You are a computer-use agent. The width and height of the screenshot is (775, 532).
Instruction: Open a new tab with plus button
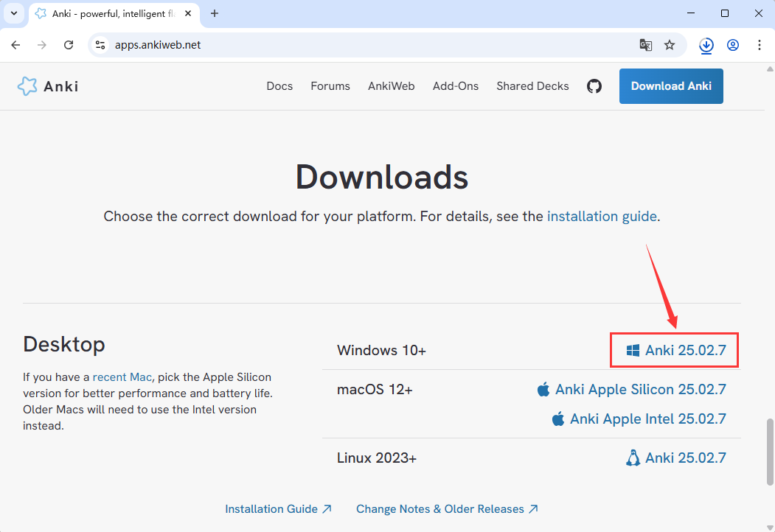pos(215,13)
